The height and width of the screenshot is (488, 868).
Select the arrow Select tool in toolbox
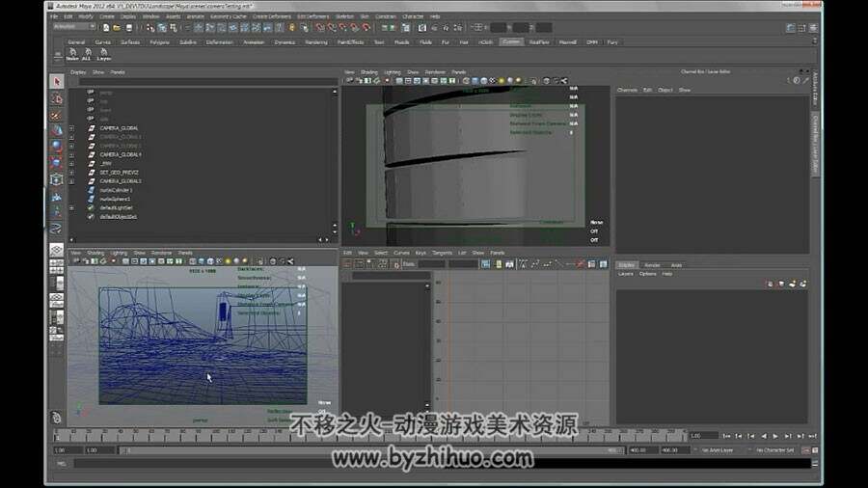click(57, 83)
